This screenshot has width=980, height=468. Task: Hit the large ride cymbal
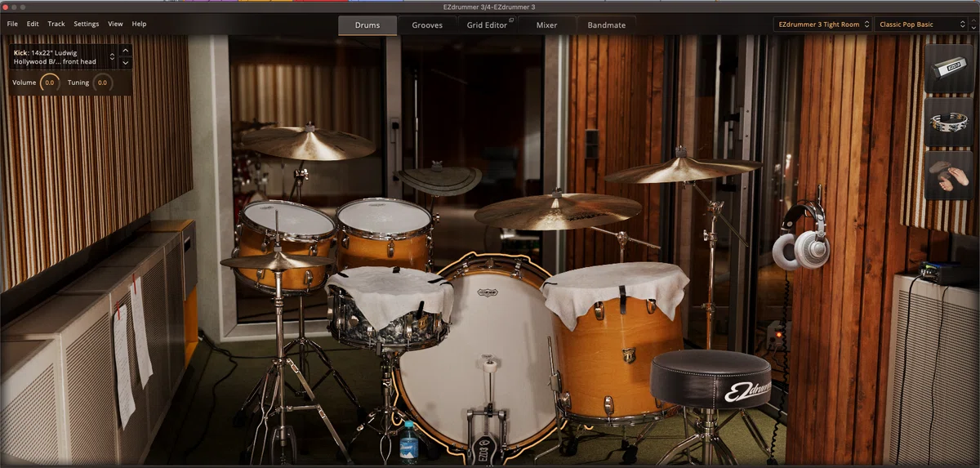coord(558,210)
